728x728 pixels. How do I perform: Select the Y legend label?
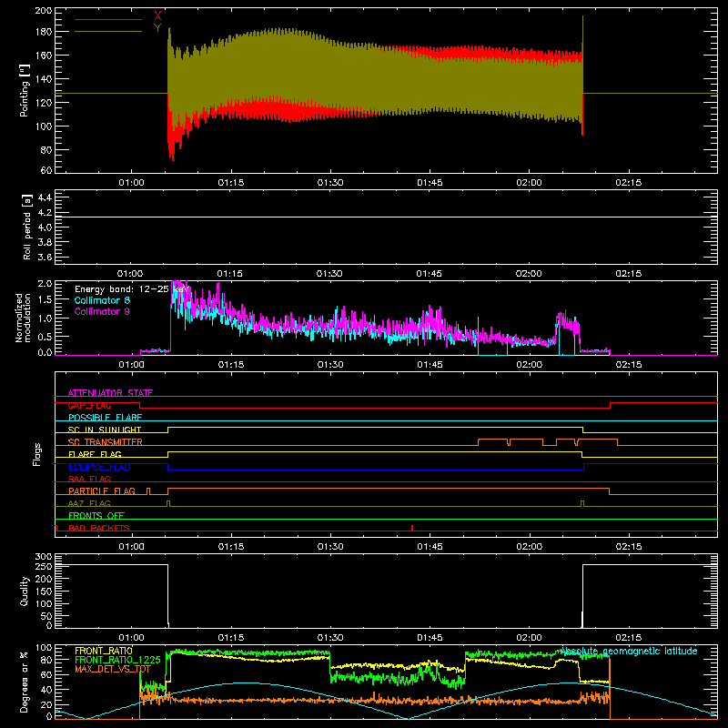coord(157,28)
